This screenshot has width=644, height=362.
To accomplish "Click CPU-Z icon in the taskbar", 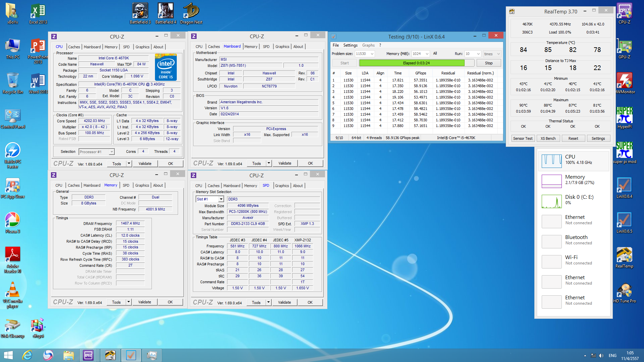I will click(89, 355).
